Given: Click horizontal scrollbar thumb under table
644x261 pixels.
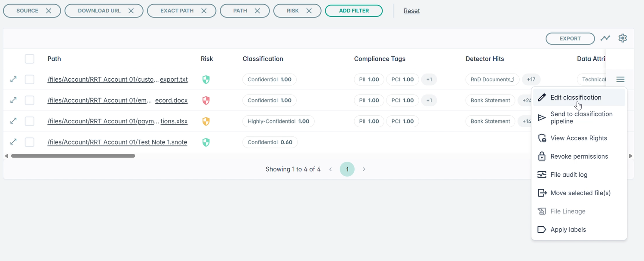Looking at the screenshot, I should (73, 156).
